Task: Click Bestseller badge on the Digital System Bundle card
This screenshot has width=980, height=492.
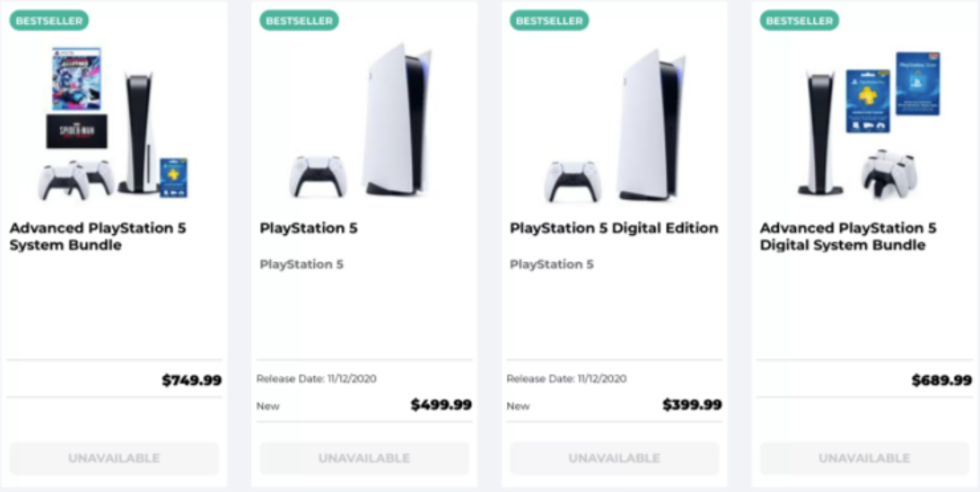Action: tap(799, 20)
